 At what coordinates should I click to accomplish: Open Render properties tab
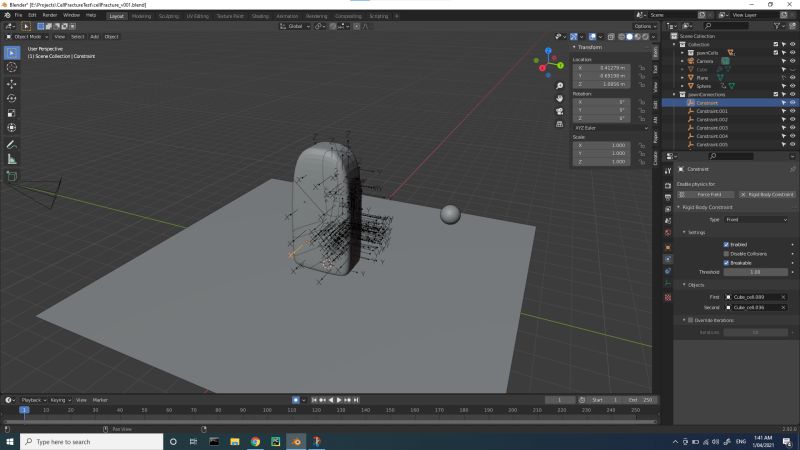668,186
